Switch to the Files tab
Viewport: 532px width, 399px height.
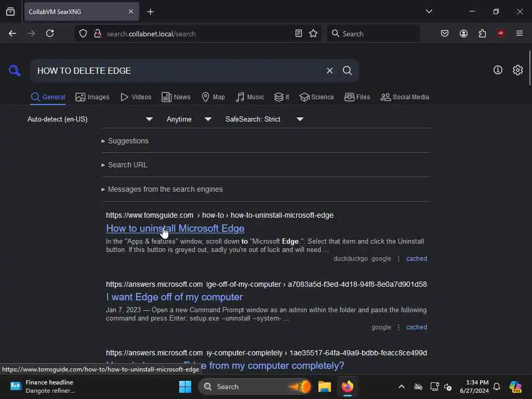(x=357, y=97)
